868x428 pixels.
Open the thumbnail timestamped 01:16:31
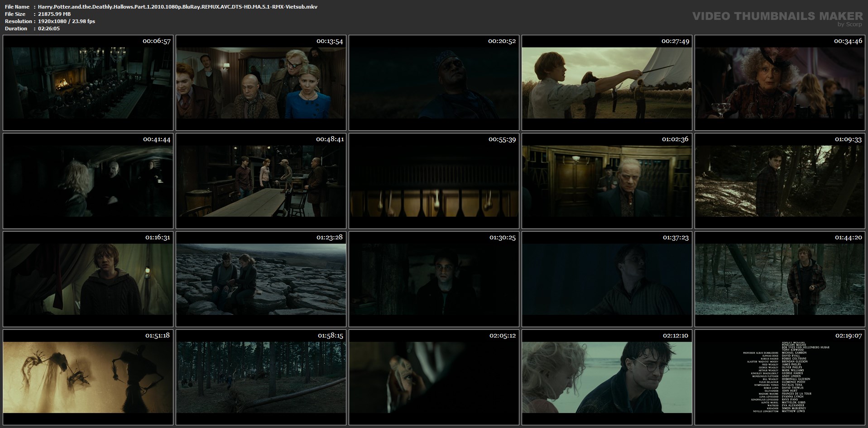click(x=88, y=279)
